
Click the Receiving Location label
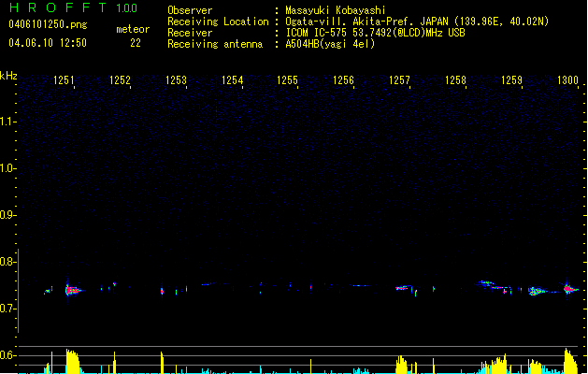[218, 22]
